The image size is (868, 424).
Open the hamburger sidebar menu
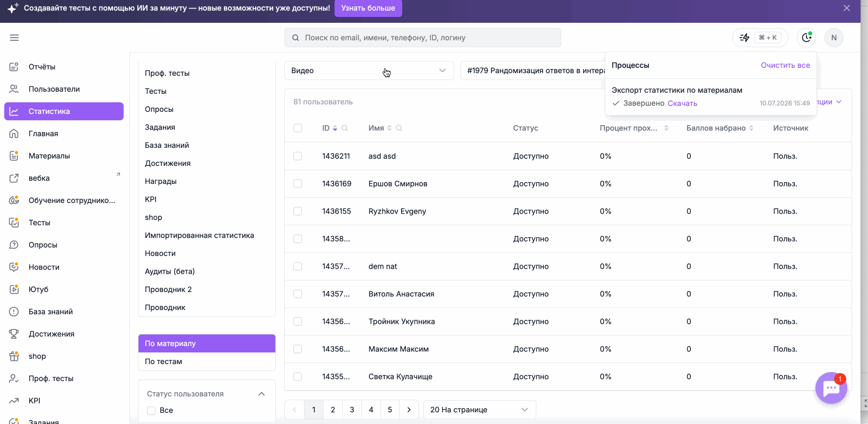(14, 38)
